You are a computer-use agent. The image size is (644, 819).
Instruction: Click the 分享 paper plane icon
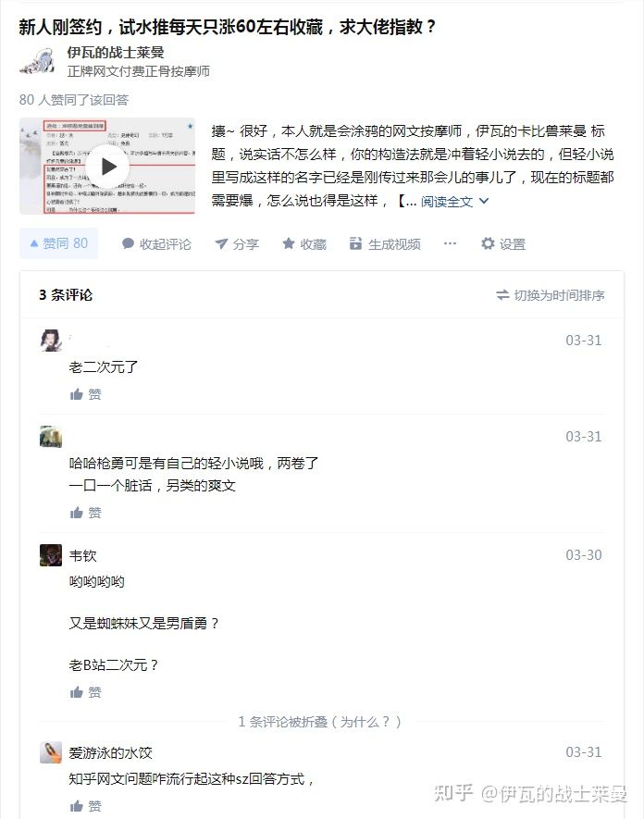[221, 244]
